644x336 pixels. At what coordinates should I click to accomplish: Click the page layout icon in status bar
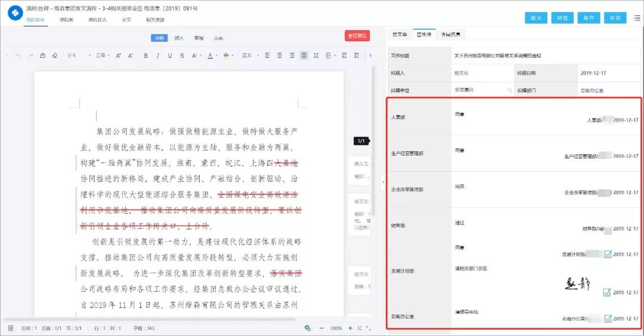(11, 328)
